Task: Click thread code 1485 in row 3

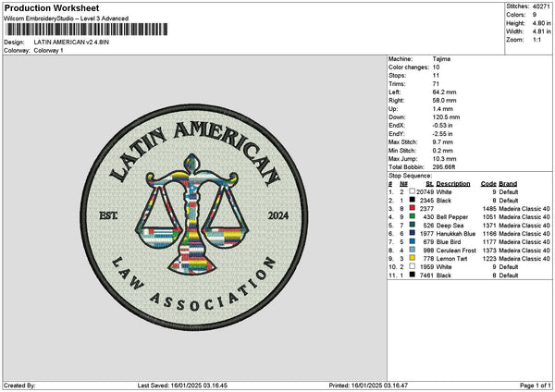Action: (x=489, y=209)
